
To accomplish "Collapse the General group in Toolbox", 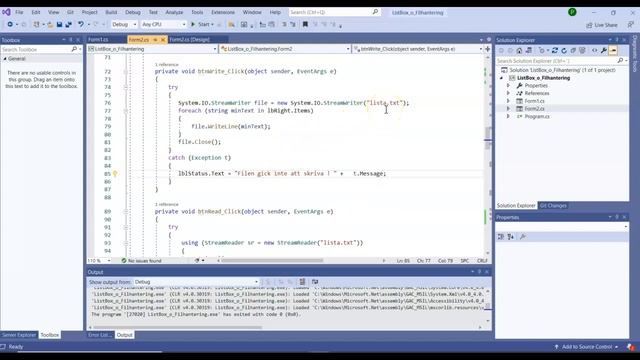I will tap(5, 59).
